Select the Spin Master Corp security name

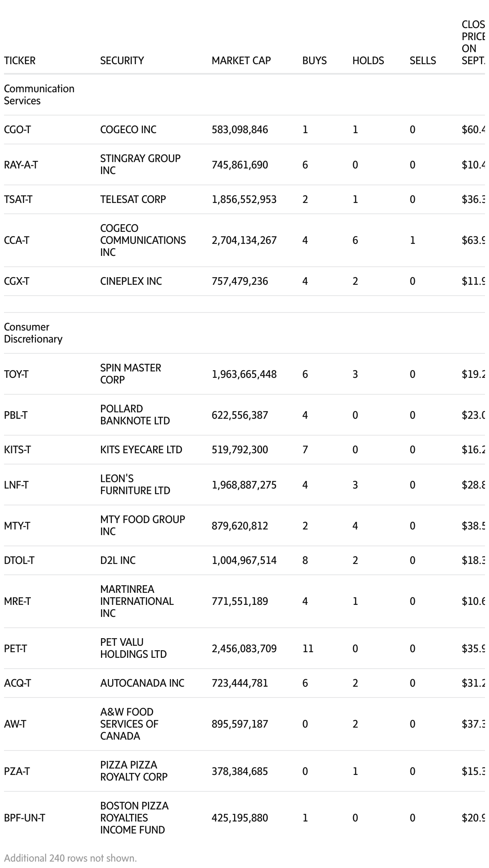coord(130,374)
